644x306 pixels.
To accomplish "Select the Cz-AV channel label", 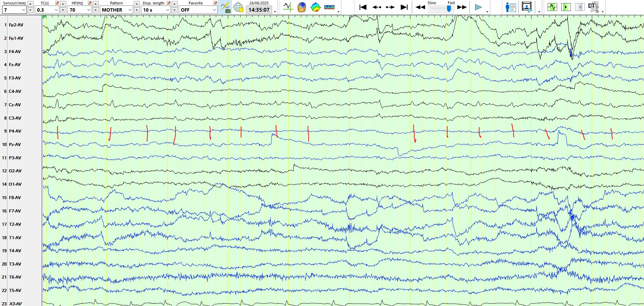I will 15,105.
